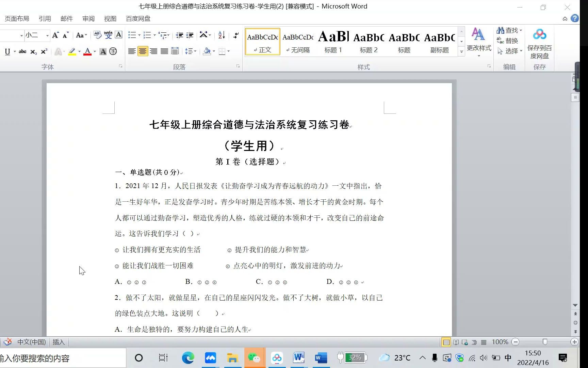Apply strikethrough (abc) formatting
The height and width of the screenshot is (368, 588).
tap(22, 51)
